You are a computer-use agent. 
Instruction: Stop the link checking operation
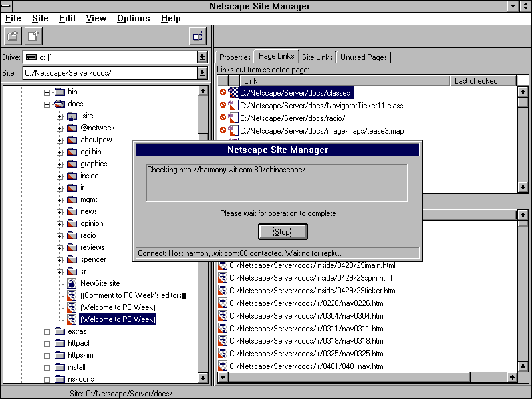click(x=283, y=231)
